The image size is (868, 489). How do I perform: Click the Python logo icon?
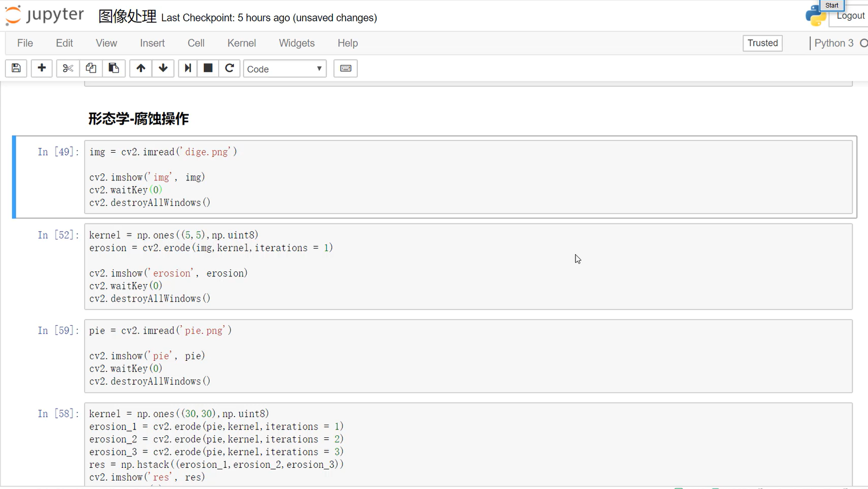pos(816,16)
